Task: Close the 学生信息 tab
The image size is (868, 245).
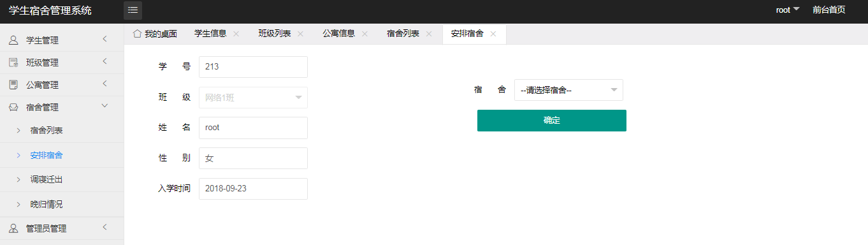Action: click(236, 34)
